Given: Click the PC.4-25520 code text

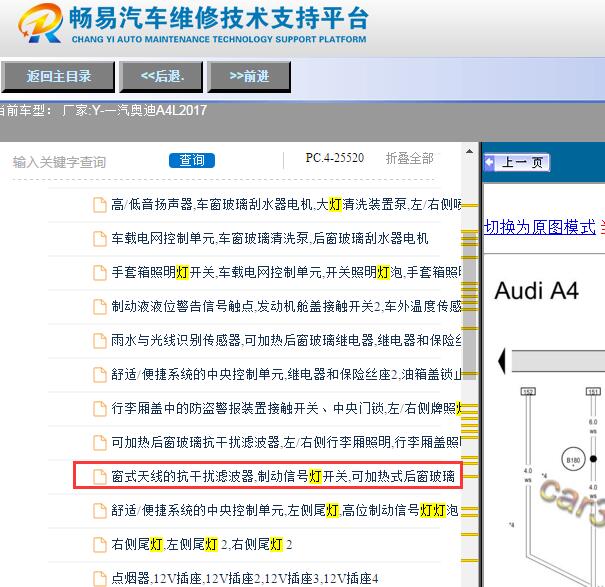Looking at the screenshot, I should point(335,158).
